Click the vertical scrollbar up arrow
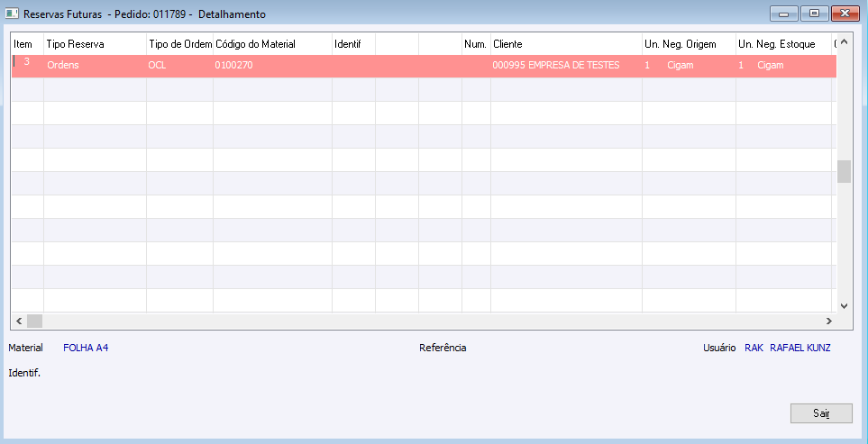Image resolution: width=868 pixels, height=444 pixels. pyautogui.click(x=844, y=41)
